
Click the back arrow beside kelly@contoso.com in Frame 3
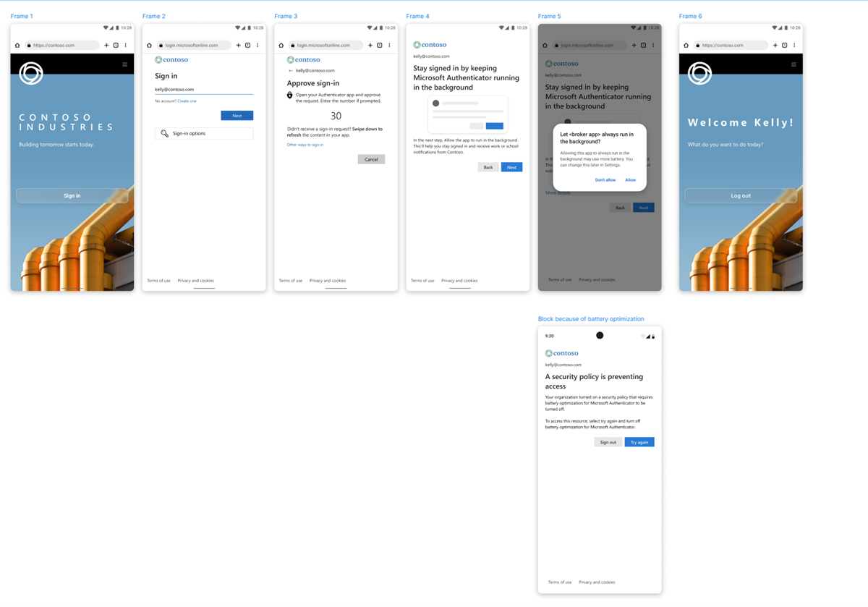point(291,71)
